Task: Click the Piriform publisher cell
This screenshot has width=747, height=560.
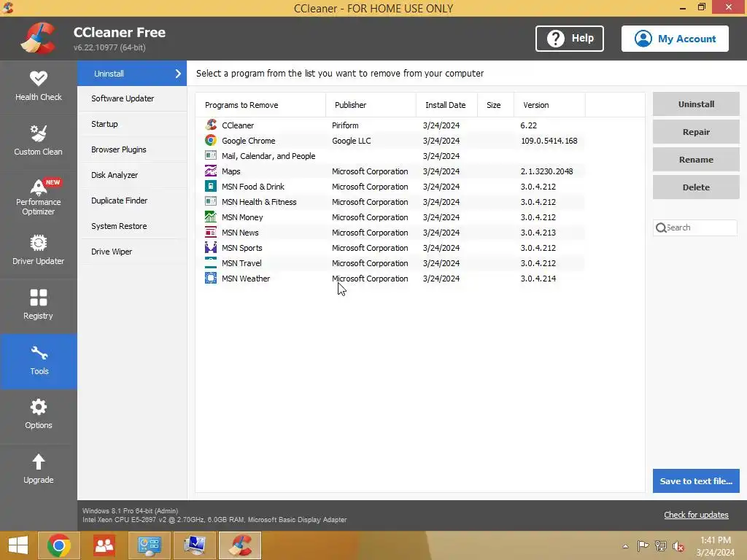Action: (345, 125)
